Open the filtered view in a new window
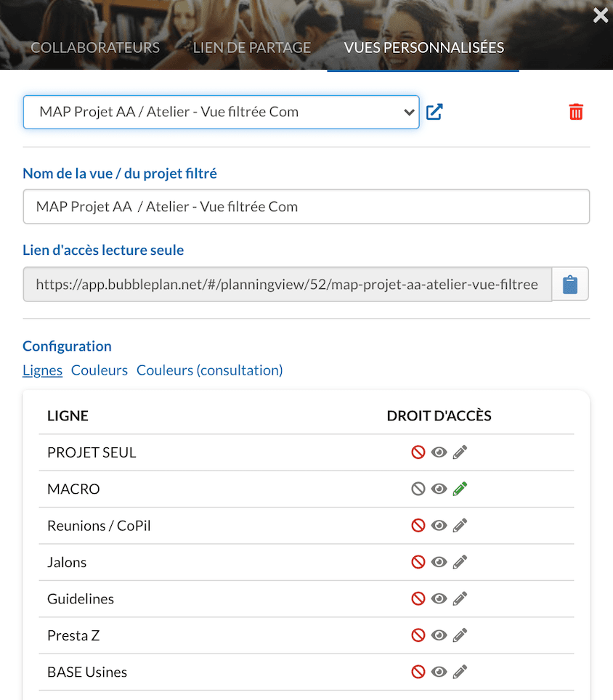 (x=434, y=112)
